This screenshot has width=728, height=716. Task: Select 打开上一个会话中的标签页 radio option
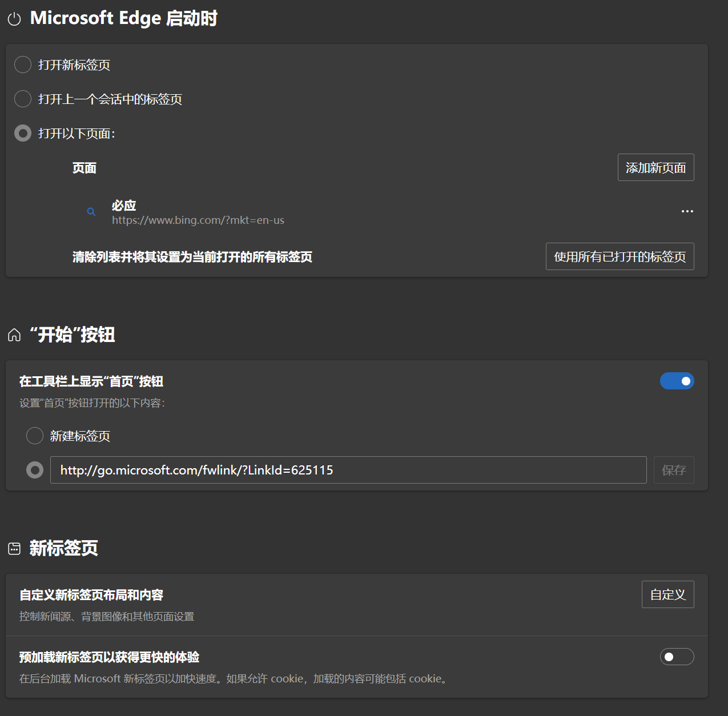(23, 99)
